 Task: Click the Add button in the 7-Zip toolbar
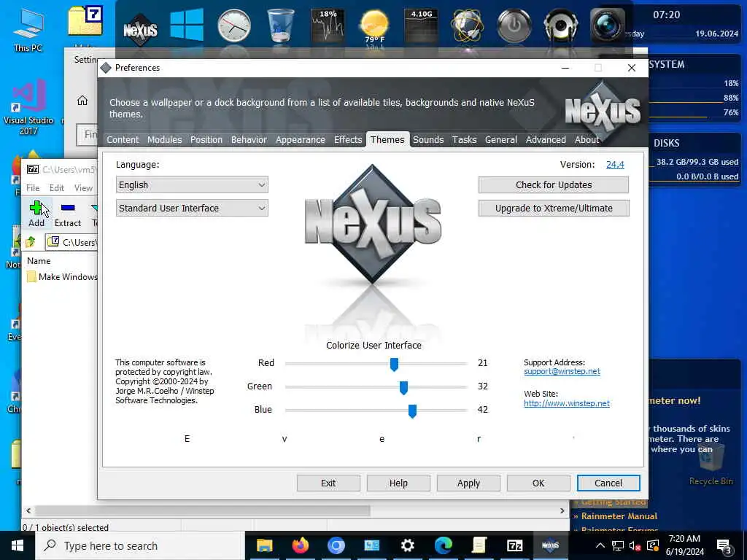click(36, 214)
